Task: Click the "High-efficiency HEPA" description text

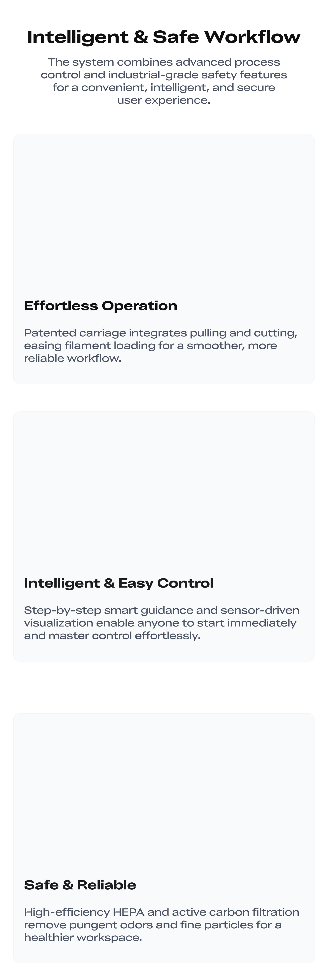Action: point(161,924)
